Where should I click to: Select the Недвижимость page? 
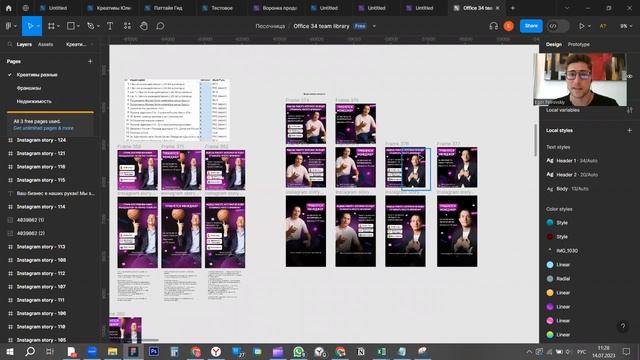click(34, 101)
